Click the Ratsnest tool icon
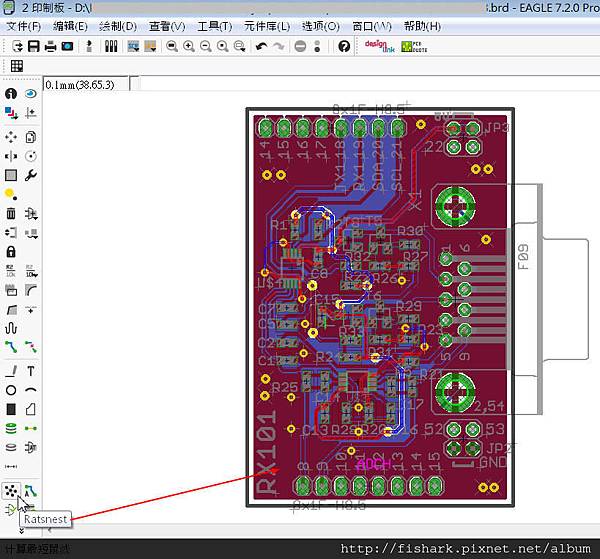The height and width of the screenshot is (559, 600). pos(11,491)
